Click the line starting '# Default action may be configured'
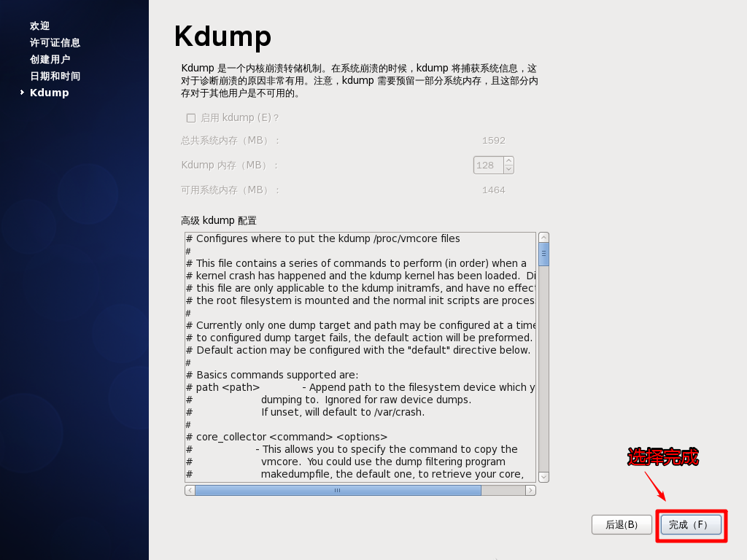The width and height of the screenshot is (747, 560). (x=358, y=350)
